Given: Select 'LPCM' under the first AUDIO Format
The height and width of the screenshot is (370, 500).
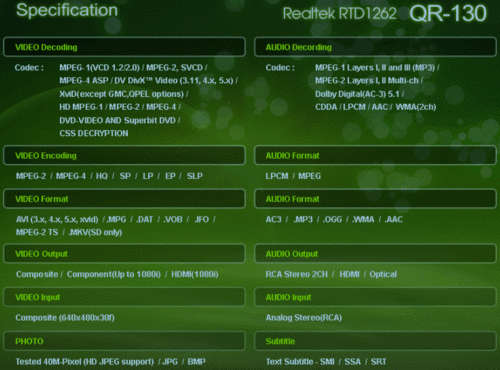Looking at the screenshot, I should (x=277, y=176).
